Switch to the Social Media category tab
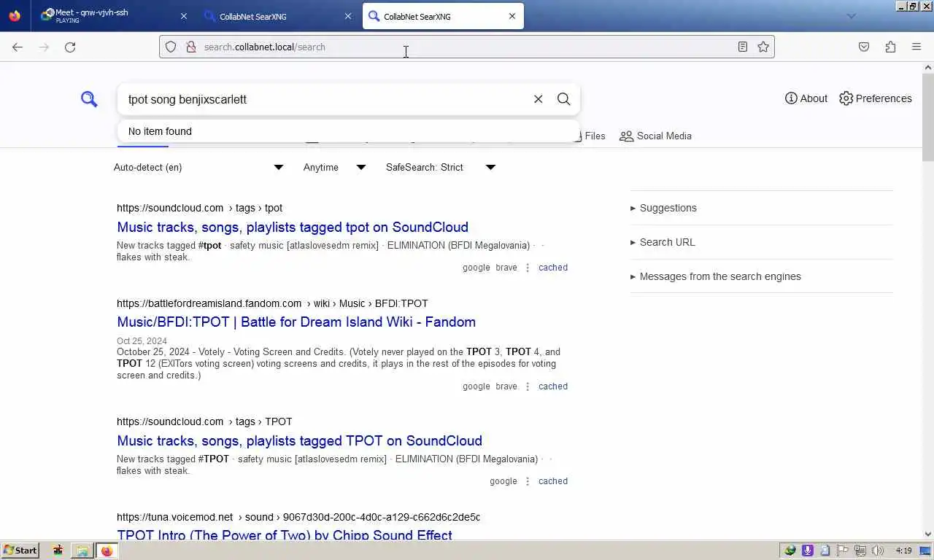 (655, 136)
